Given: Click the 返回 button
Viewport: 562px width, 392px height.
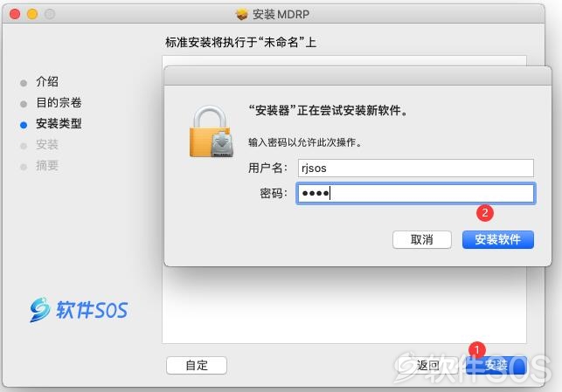Looking at the screenshot, I should [x=428, y=366].
